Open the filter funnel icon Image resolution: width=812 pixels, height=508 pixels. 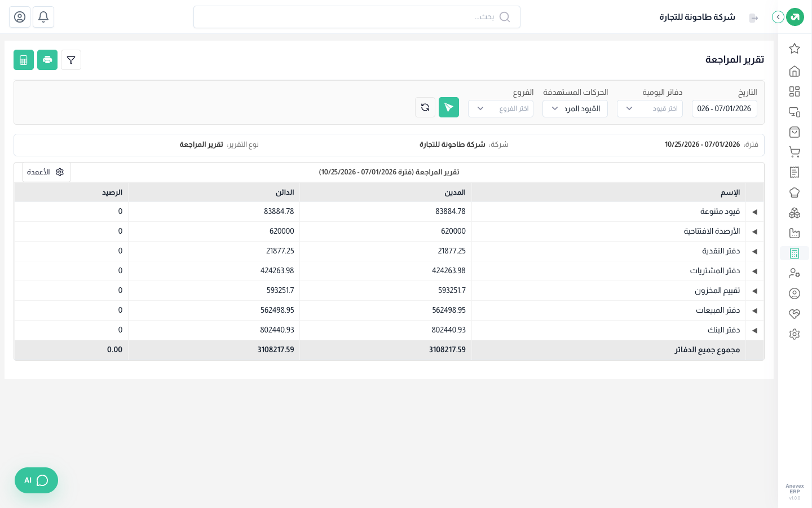coord(71,60)
